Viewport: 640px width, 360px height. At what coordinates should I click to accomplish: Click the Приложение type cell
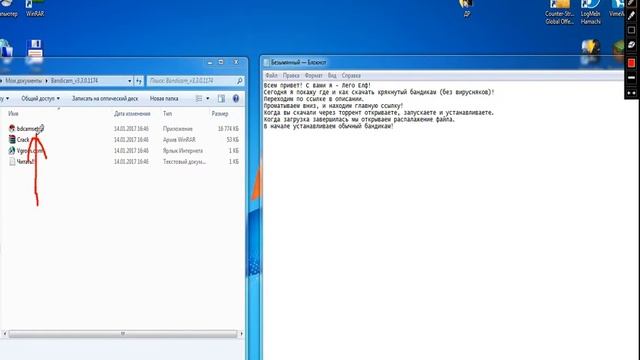coord(178,129)
